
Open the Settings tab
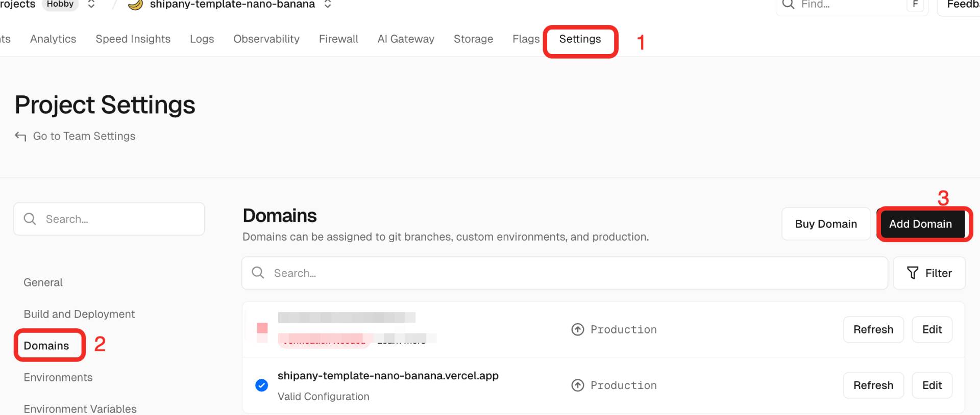pos(580,39)
